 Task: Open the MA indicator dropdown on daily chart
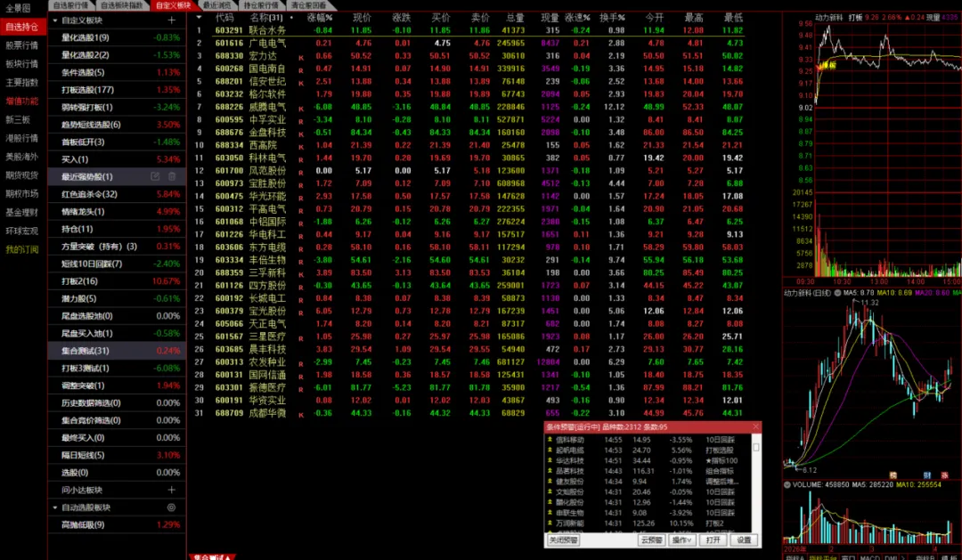tap(837, 293)
